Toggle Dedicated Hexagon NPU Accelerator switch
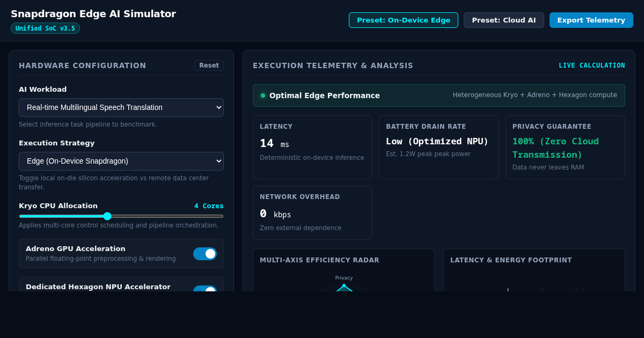The height and width of the screenshot is (338, 644). point(205,289)
